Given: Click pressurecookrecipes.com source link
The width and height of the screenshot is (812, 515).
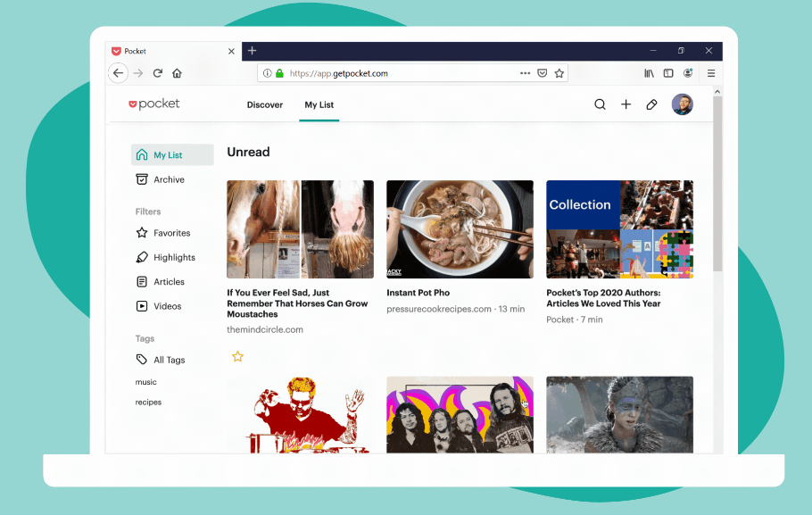Looking at the screenshot, I should 439,309.
